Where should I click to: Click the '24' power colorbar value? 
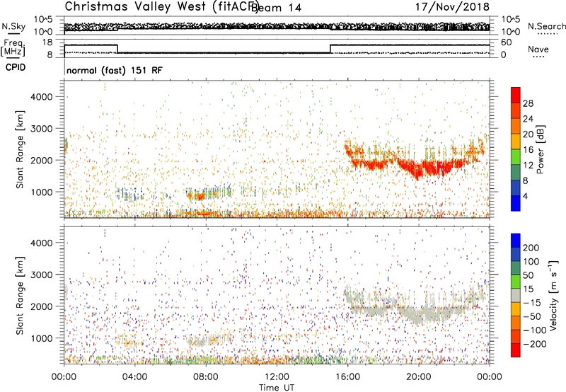(528, 119)
